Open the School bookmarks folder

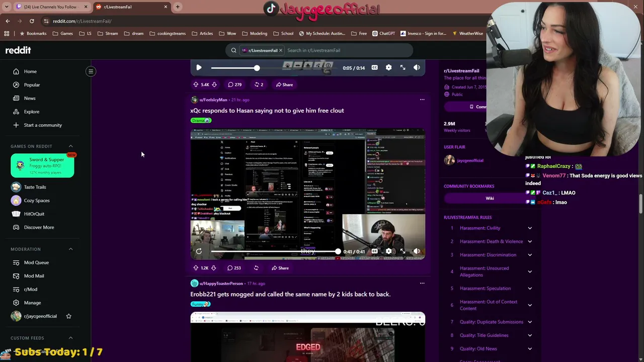click(x=283, y=34)
